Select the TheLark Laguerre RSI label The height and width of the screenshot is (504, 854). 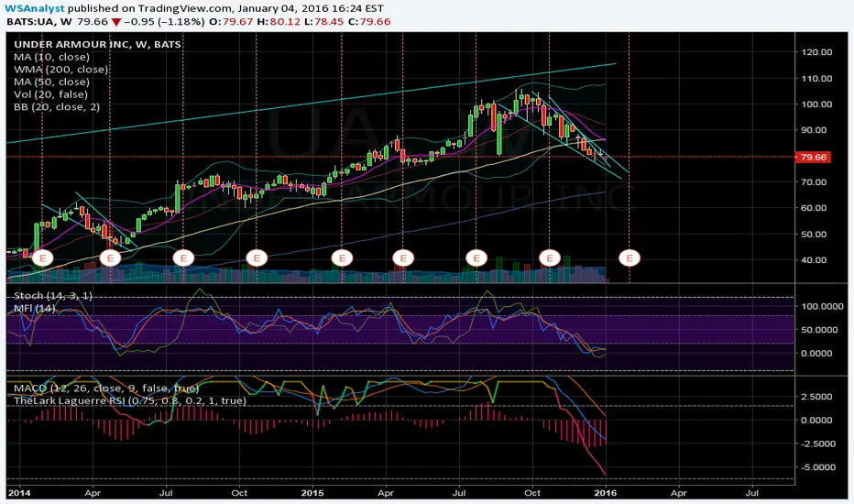[129, 401]
